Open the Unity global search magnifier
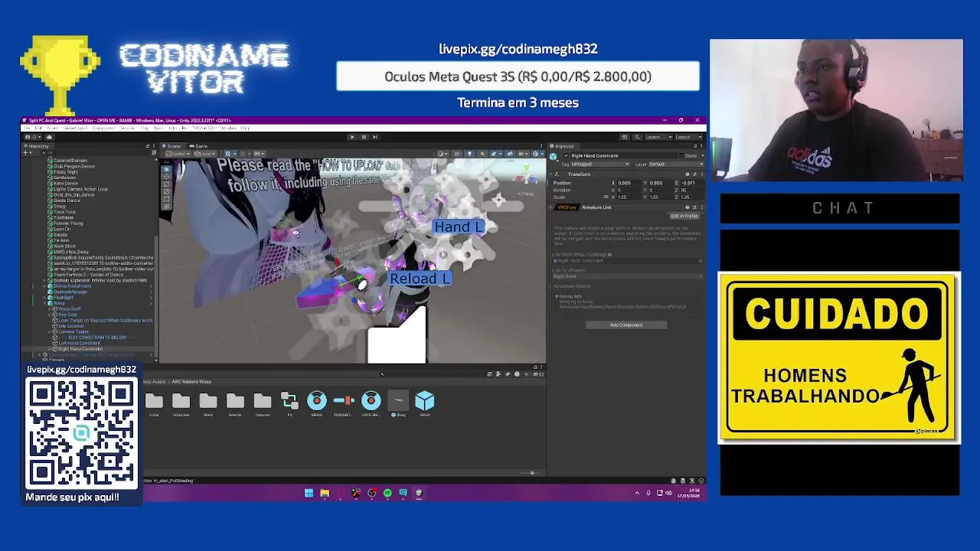The height and width of the screenshot is (551, 980). click(638, 137)
